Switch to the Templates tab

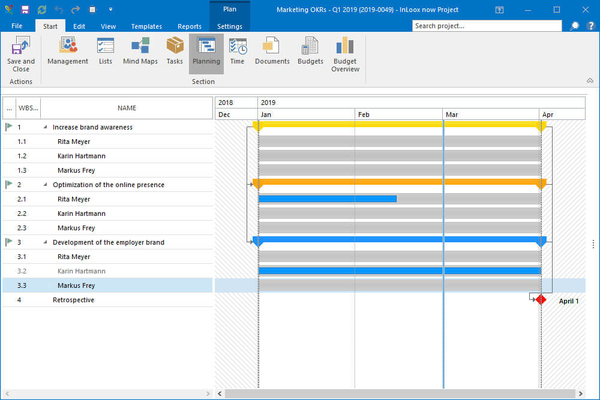146,26
